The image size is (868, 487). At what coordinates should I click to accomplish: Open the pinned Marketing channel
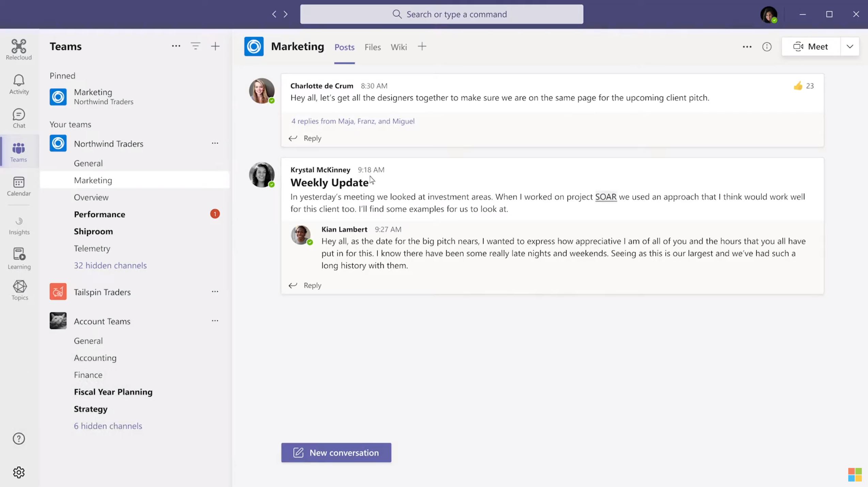coord(135,97)
